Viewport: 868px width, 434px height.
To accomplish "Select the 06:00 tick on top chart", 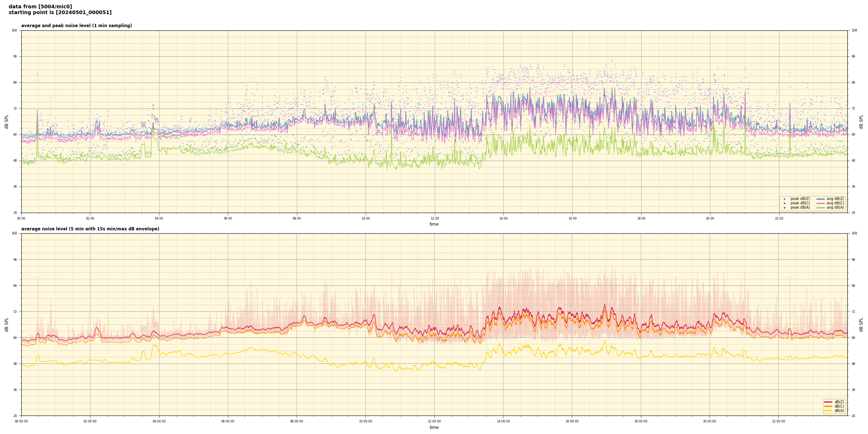I will pyautogui.click(x=228, y=218).
